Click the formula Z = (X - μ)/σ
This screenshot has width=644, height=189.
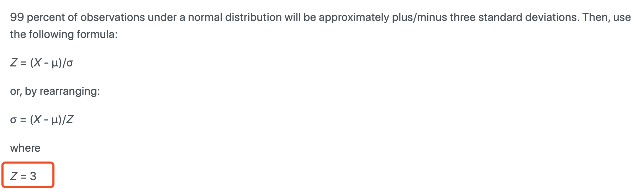(x=42, y=63)
